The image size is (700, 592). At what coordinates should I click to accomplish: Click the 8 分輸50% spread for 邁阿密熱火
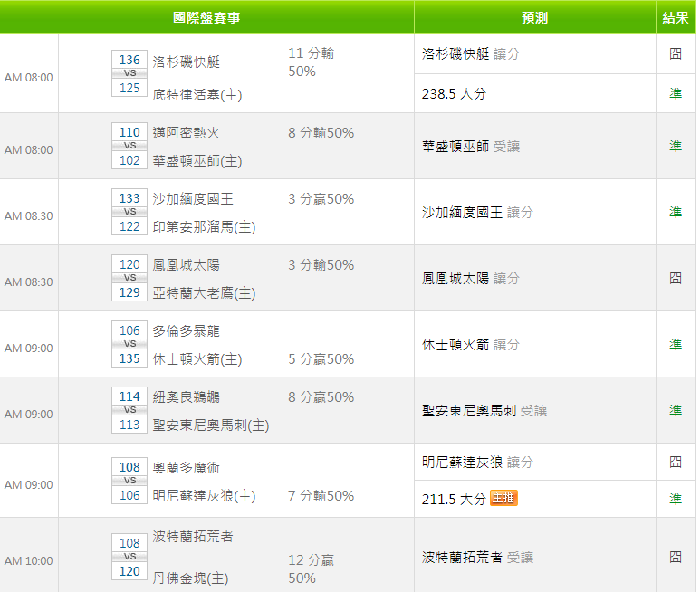[321, 132]
